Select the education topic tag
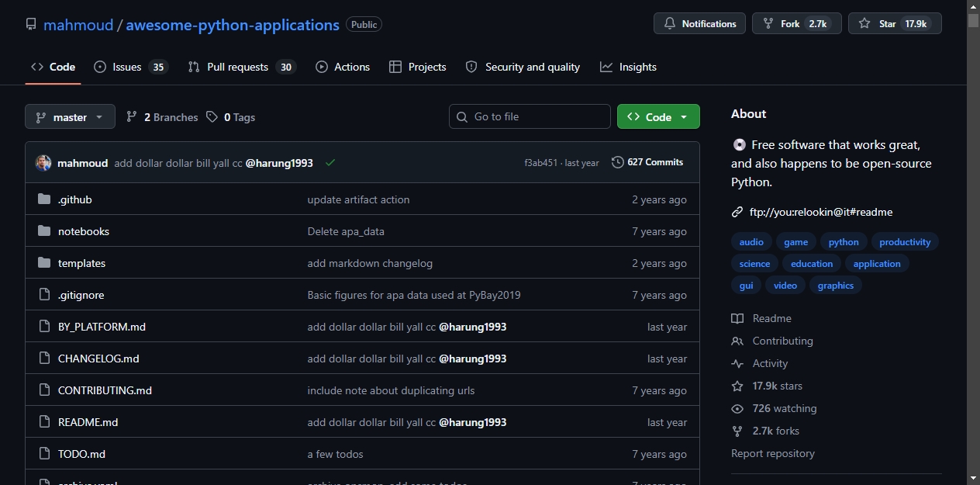Screen dimensions: 980x485 coord(812,264)
